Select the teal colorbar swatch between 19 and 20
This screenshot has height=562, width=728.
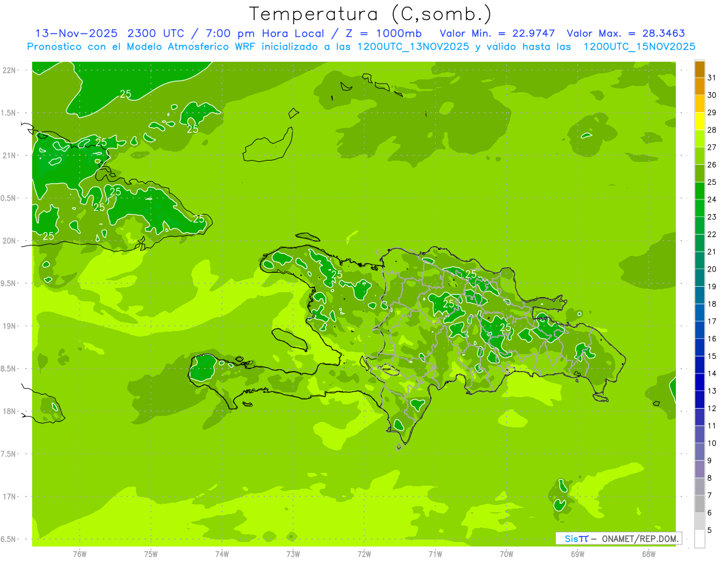(x=699, y=278)
